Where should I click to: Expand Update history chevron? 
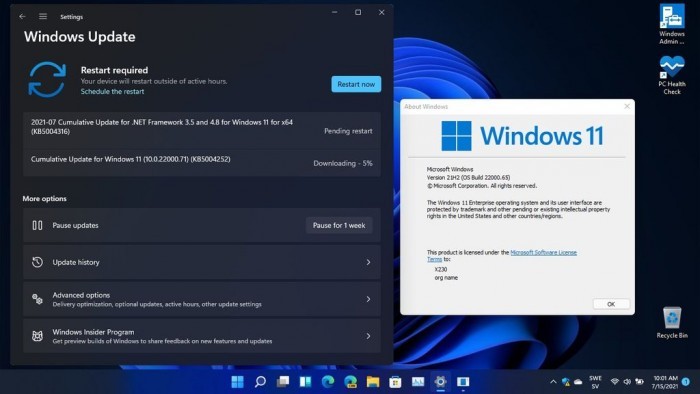point(368,262)
